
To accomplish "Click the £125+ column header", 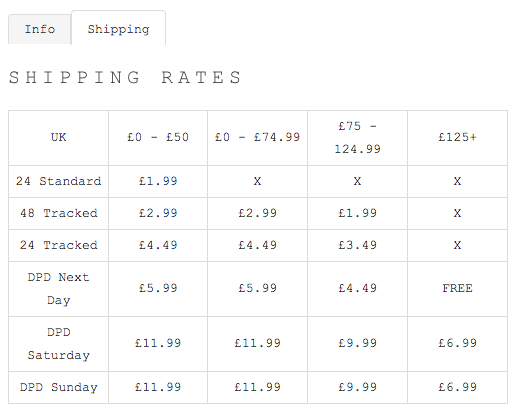I will (x=457, y=138).
